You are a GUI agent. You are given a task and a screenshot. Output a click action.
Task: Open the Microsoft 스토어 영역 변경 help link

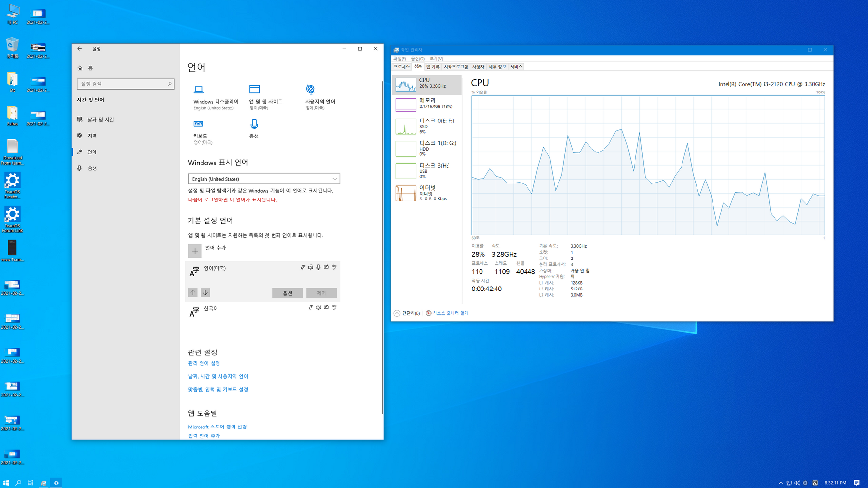[217, 427]
